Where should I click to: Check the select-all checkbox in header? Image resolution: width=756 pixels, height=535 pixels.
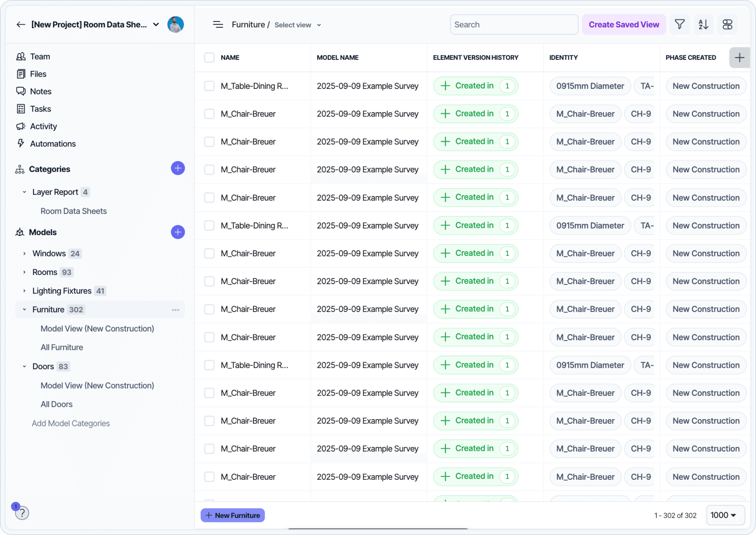point(209,58)
